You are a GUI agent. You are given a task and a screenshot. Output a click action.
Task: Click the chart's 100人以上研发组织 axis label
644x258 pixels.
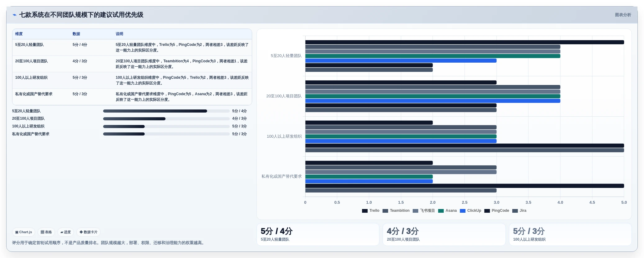pyautogui.click(x=284, y=136)
